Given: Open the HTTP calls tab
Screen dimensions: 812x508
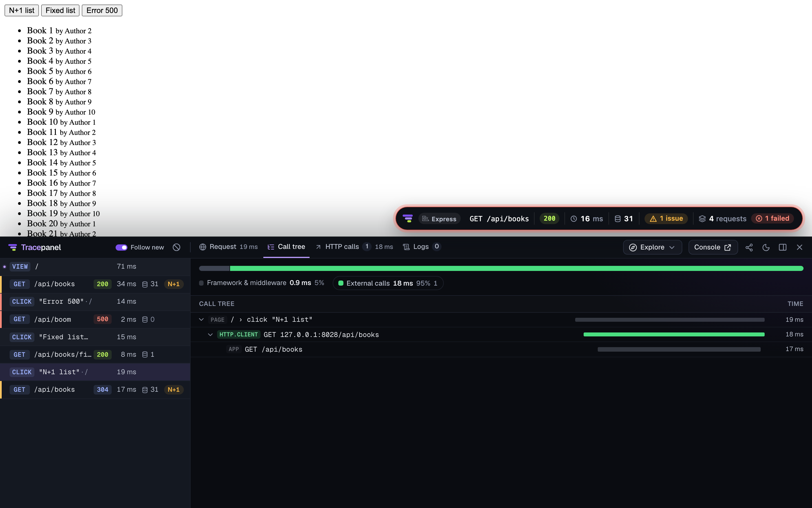Looking at the screenshot, I should click(x=354, y=247).
